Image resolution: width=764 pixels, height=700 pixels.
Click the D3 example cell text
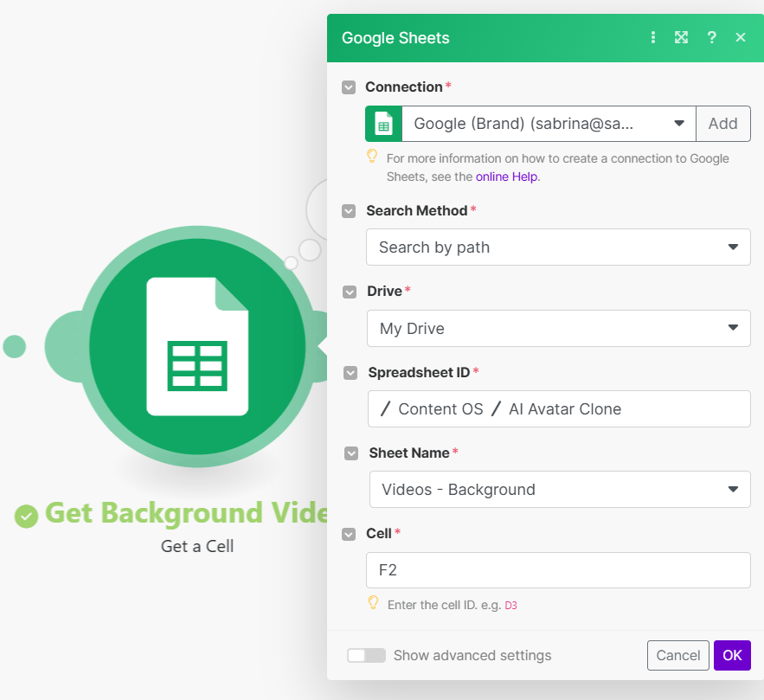510,606
